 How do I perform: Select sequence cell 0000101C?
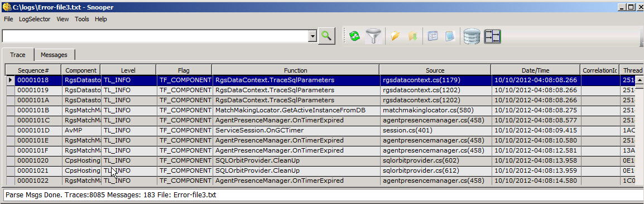38,120
